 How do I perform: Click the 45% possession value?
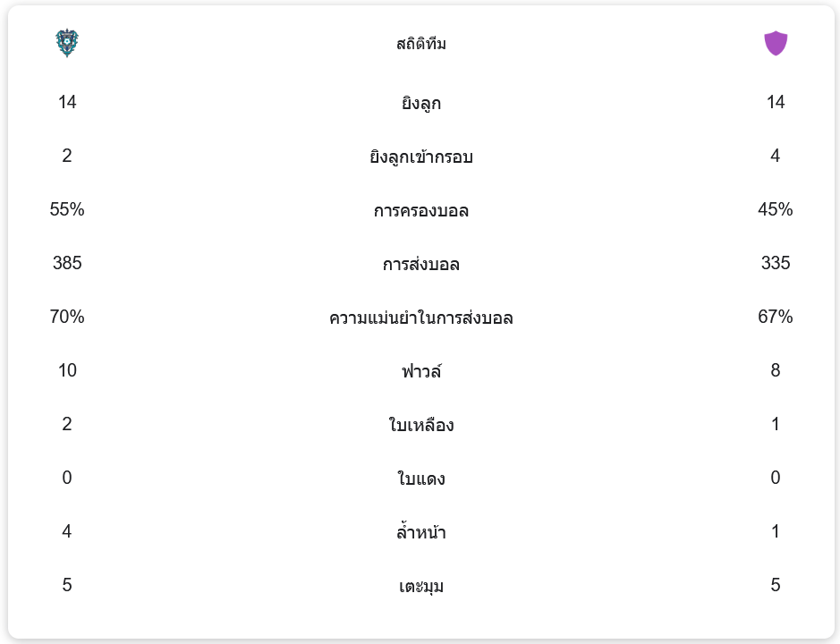[776, 209]
